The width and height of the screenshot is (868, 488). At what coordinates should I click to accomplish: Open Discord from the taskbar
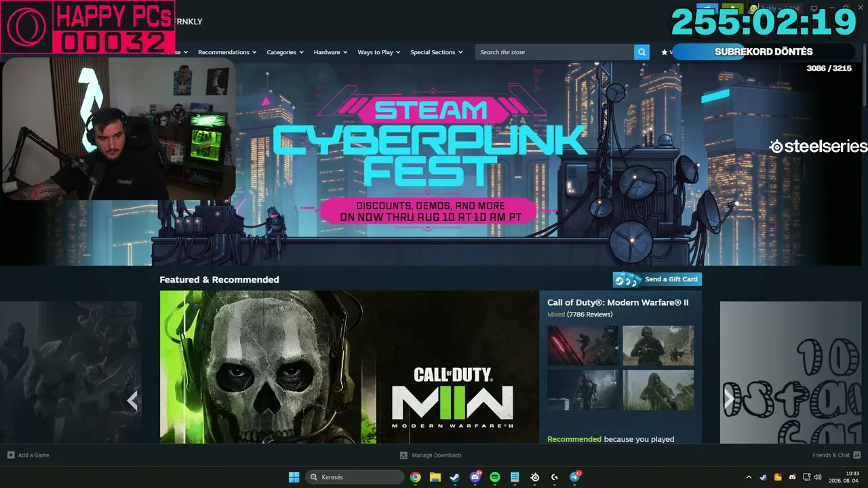point(475,477)
